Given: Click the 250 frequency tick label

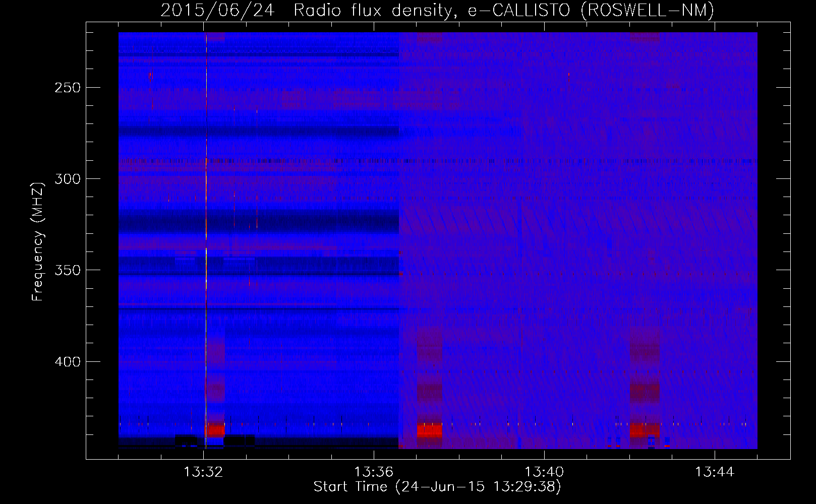Looking at the screenshot, I should 68,88.
